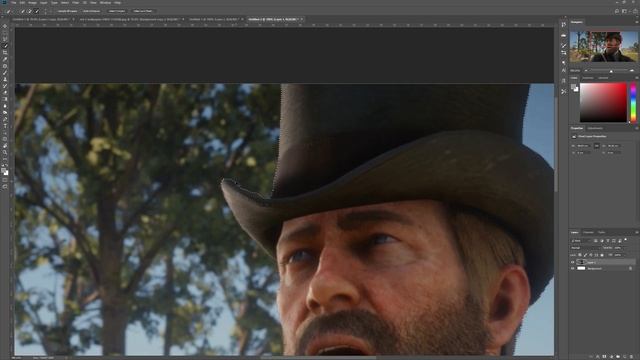Switch to the first document tab
640x360 pixels.
point(41,19)
